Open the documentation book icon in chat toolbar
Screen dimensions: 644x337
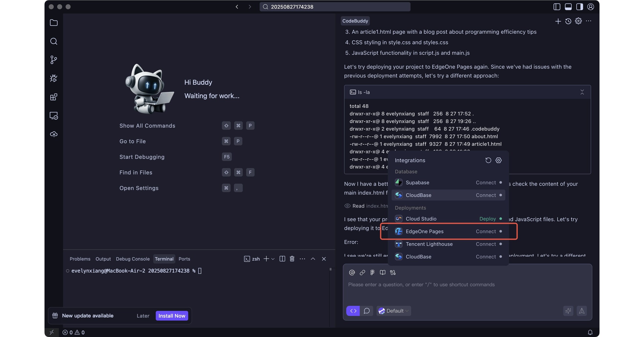tap(382, 272)
